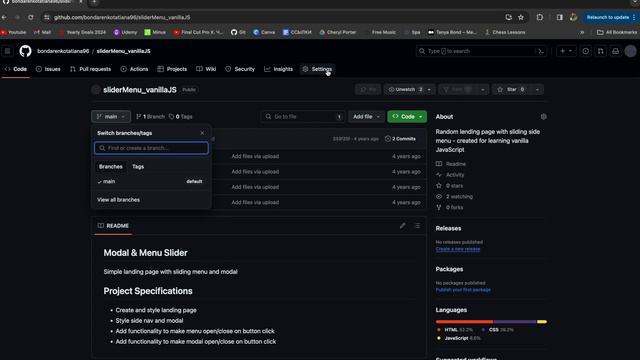Click the languages color bar

tap(491, 322)
